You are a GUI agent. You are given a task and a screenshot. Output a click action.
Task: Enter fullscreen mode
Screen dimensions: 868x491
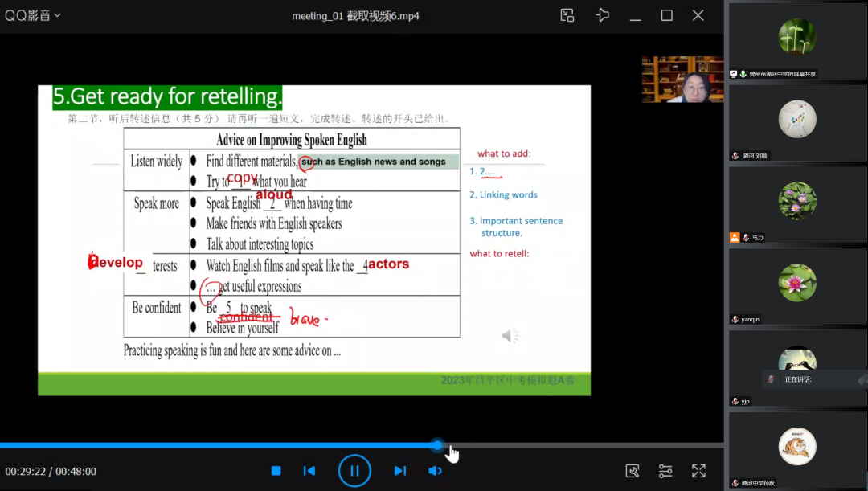click(x=698, y=471)
